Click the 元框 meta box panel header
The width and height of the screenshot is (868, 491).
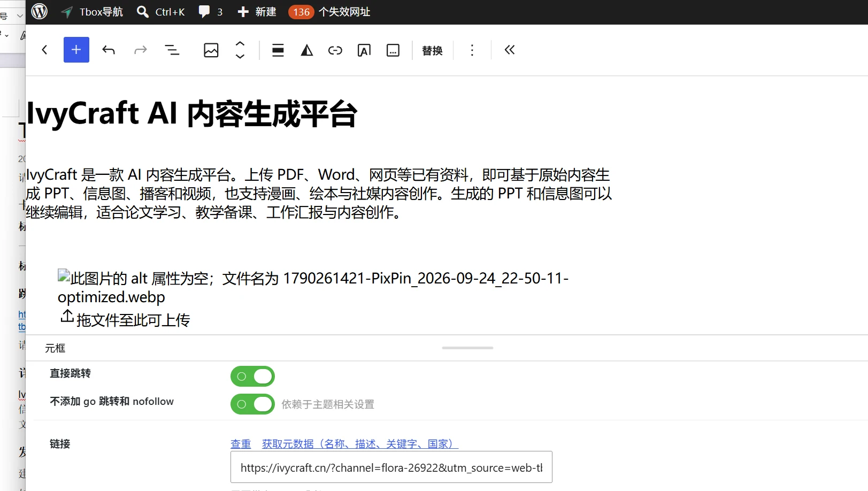[55, 348]
